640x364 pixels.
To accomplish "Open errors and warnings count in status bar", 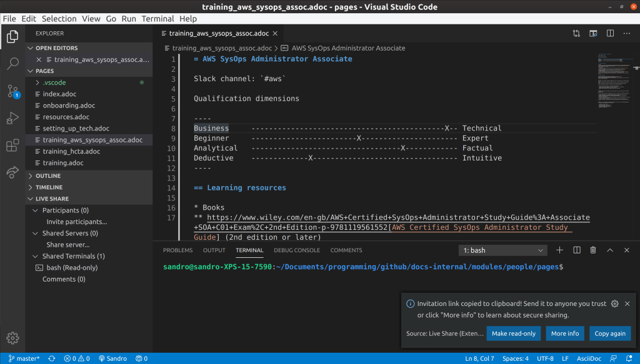I will 77,359.
